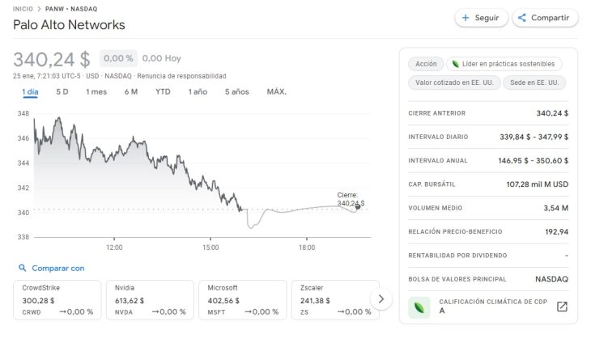Switch to the 5 D chart range
Image resolution: width=608 pixels, height=364 pixels.
click(62, 91)
